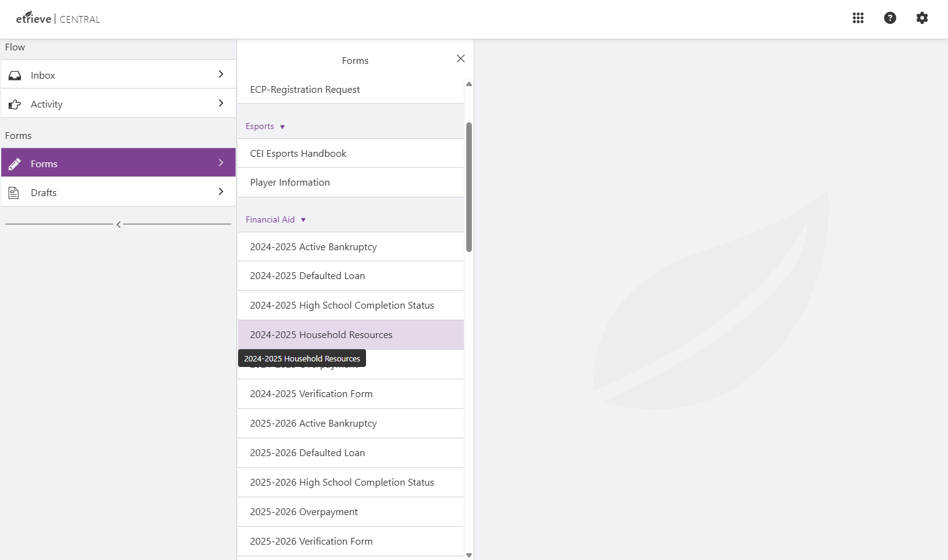Click the Inbox tray icon
Image resolution: width=948 pixels, height=560 pixels.
[15, 75]
